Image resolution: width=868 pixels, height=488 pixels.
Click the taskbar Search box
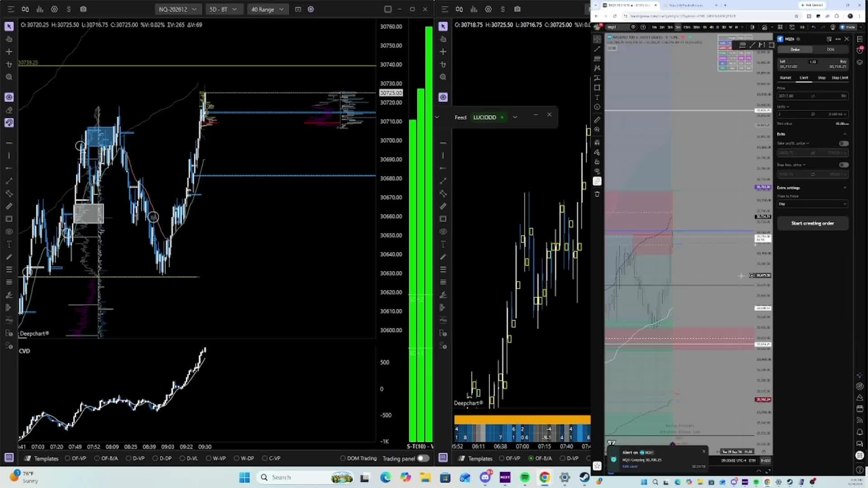tap(305, 478)
